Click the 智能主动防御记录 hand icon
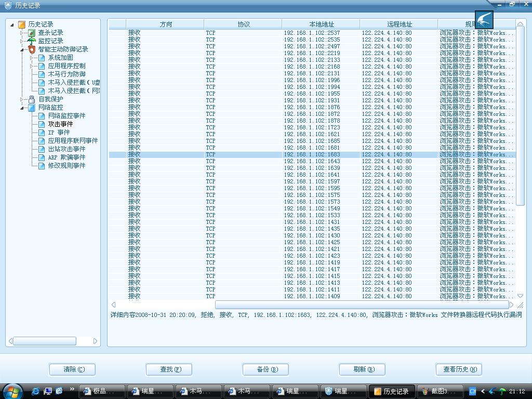The height and width of the screenshot is (399, 532). (x=32, y=49)
